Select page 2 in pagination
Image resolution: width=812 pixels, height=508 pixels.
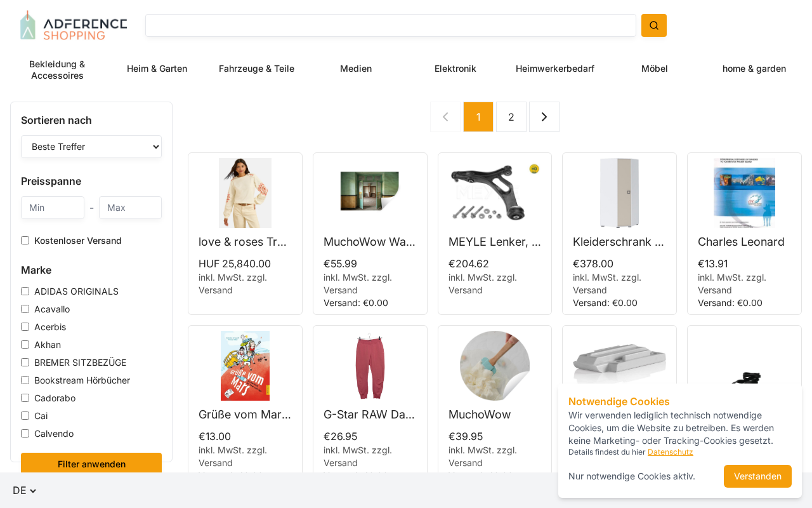(511, 117)
